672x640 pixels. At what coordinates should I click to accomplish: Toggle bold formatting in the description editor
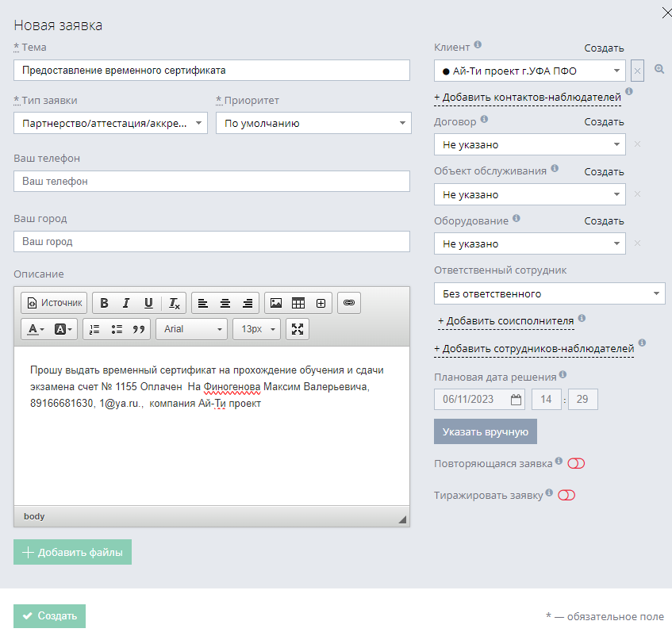coord(104,303)
